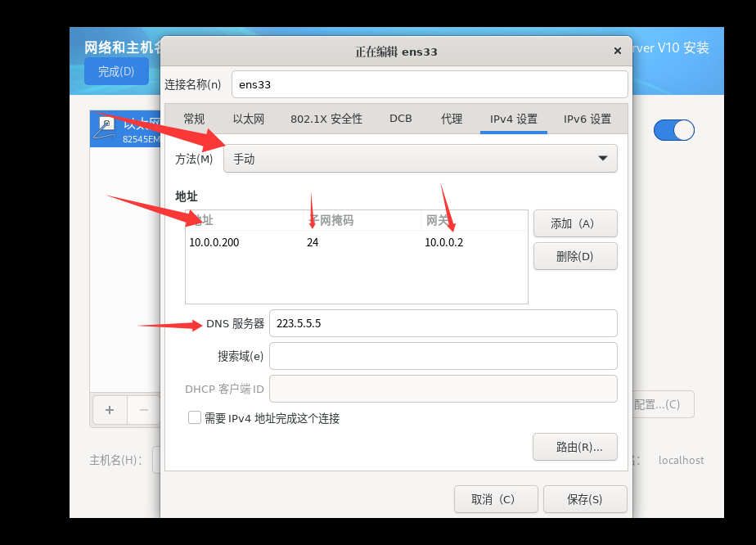
Task: Switch to the 代理 tab
Action: (452, 119)
